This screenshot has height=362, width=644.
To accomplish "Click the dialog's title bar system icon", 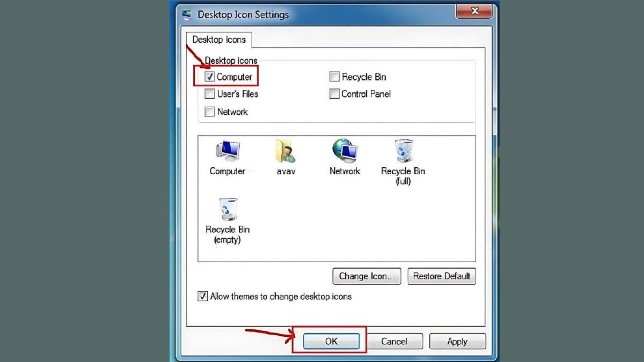I will tap(188, 14).
